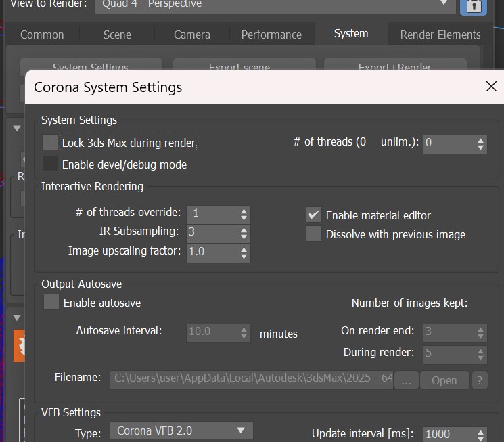Click the Autosave interval field

pyautogui.click(x=213, y=333)
